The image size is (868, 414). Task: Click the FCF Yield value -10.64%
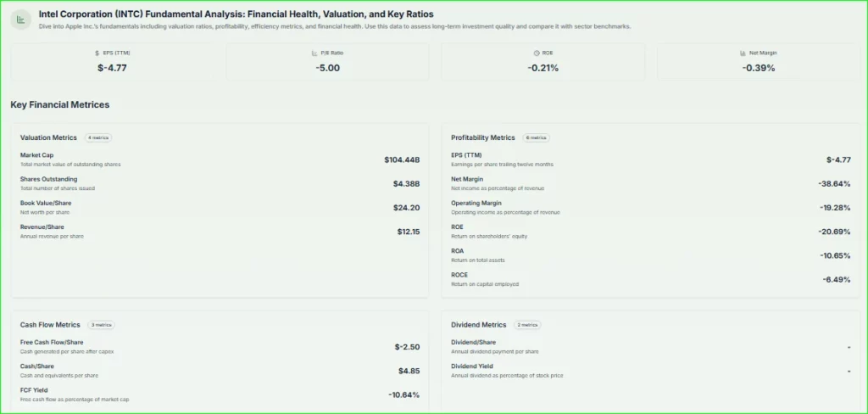403,394
